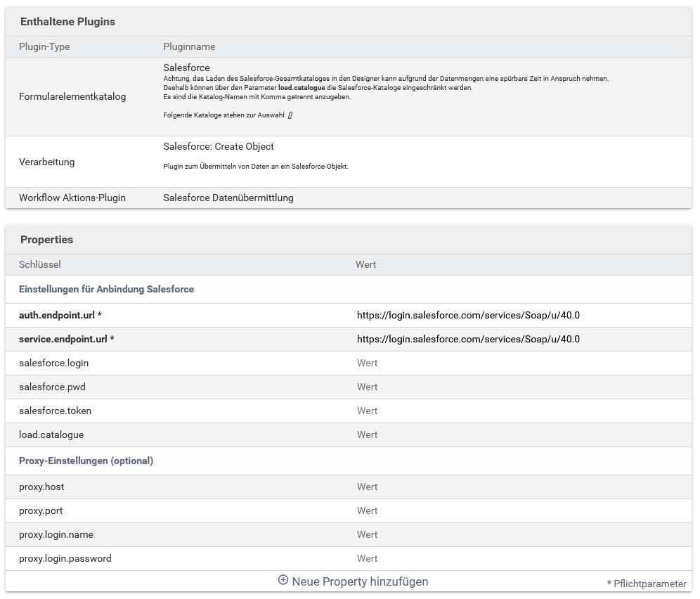700x599 pixels.
Task: Click the salesforce.pwd value field
Action: coord(520,387)
